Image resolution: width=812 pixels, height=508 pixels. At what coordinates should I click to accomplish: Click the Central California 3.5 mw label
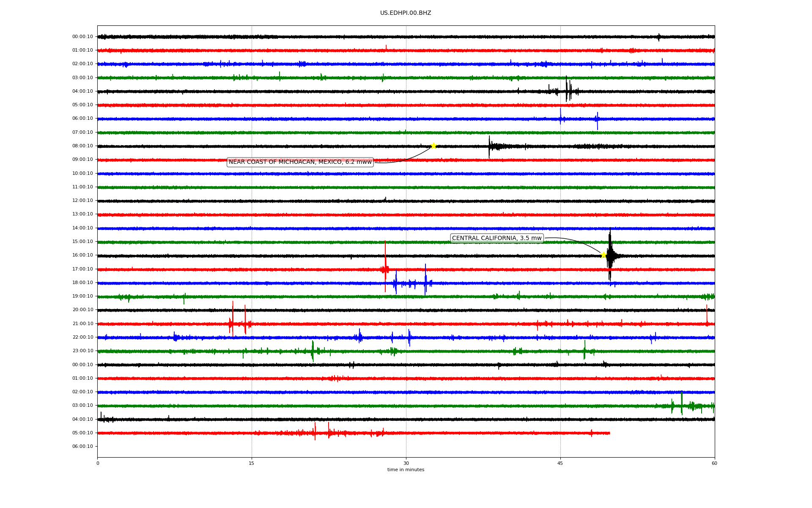[497, 238]
